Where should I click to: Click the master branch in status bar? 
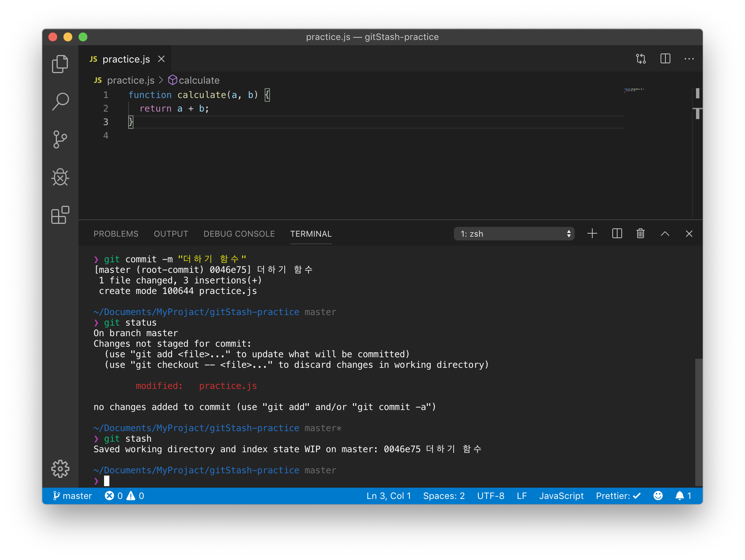[72, 496]
